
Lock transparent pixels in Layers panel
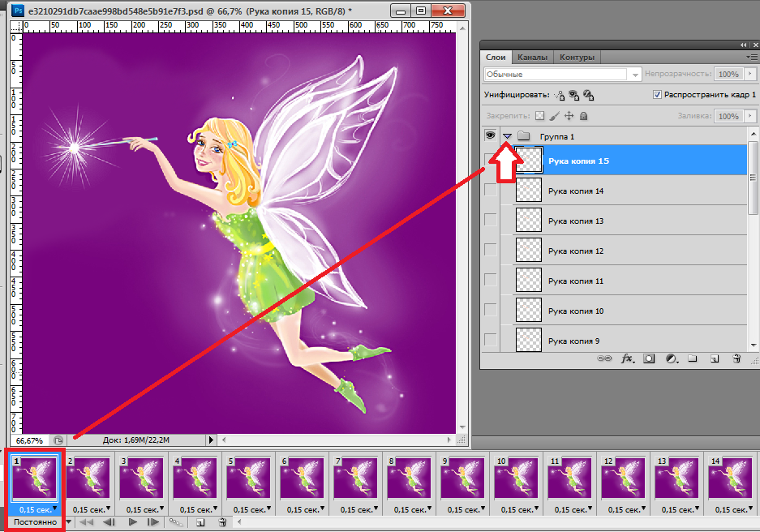[539, 116]
